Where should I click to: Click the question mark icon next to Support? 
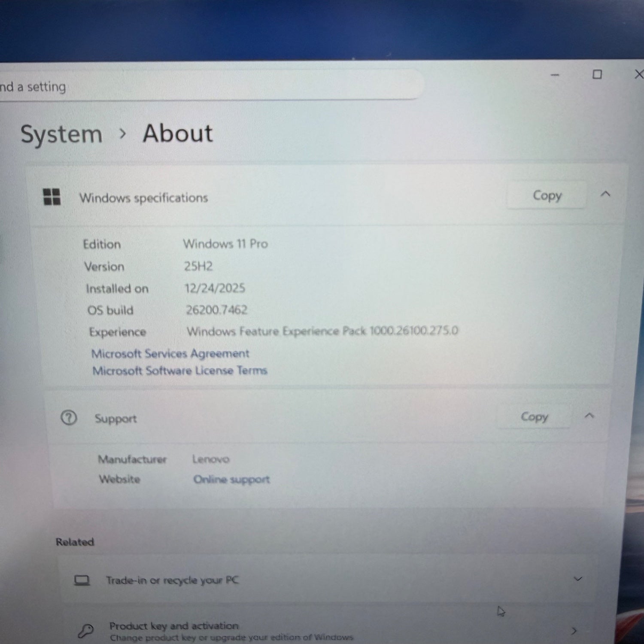[69, 417]
